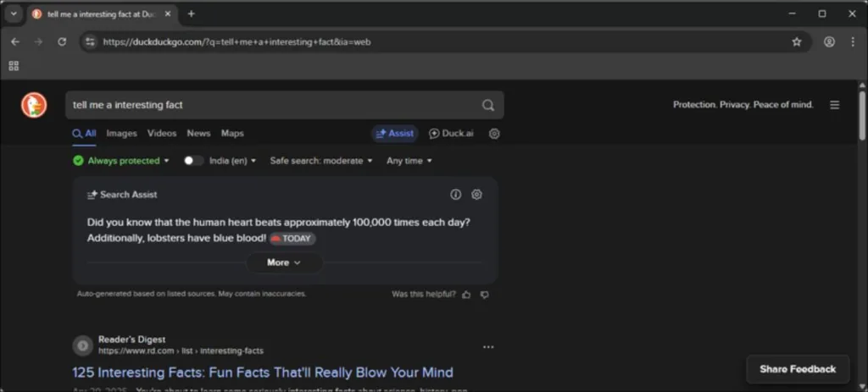
Task: Expand the answer with More button
Action: pyautogui.click(x=284, y=262)
